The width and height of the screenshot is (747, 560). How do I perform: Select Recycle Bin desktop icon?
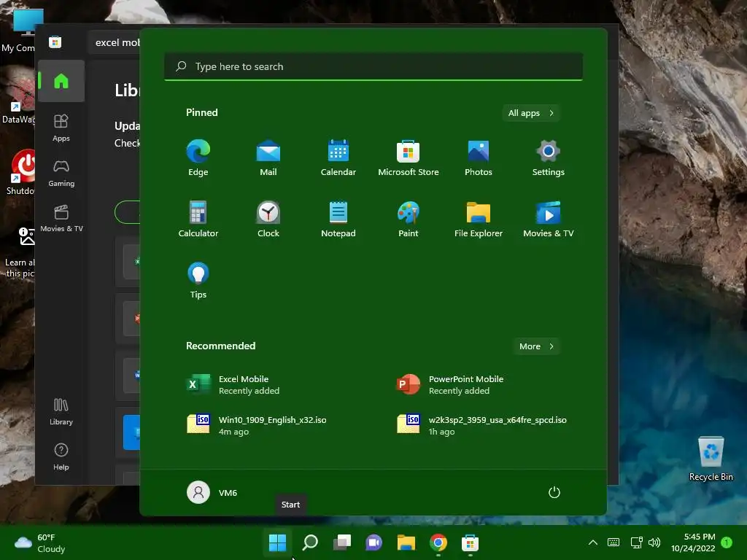tap(711, 459)
